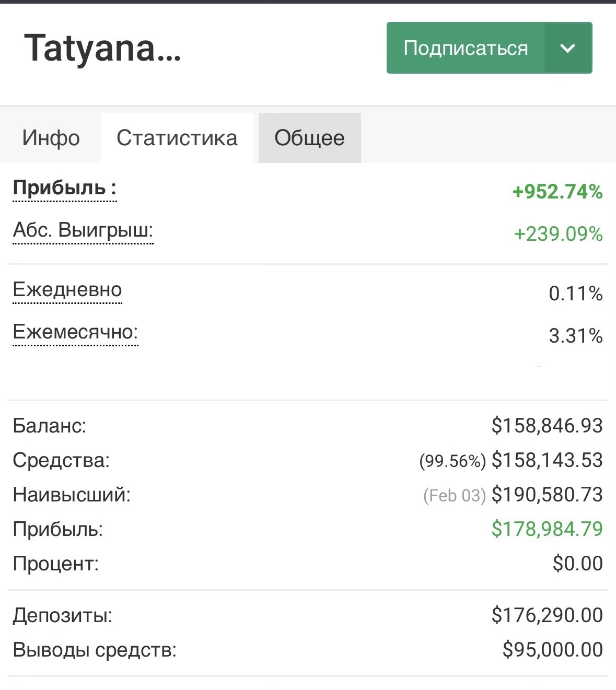Click the Tatyana account title
The image size is (616, 690).
click(102, 48)
